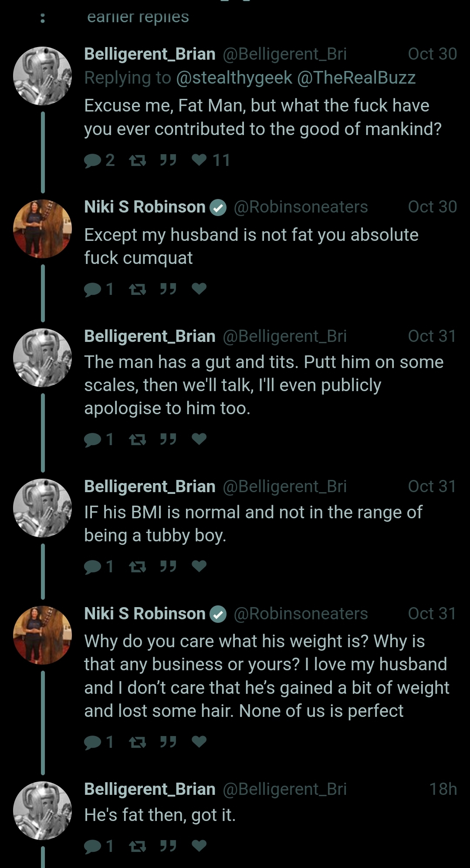
Task: Open the 18h timestamp on the last tweet
Action: pos(443,789)
